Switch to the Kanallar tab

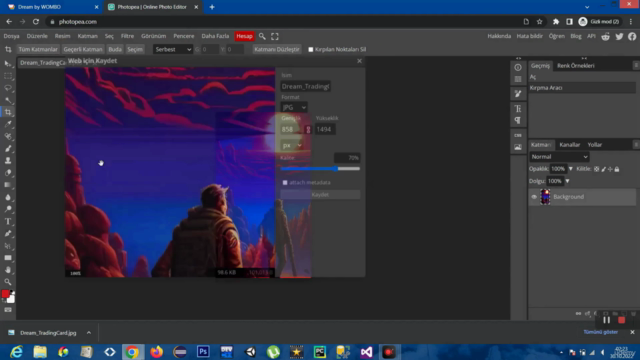click(x=569, y=144)
